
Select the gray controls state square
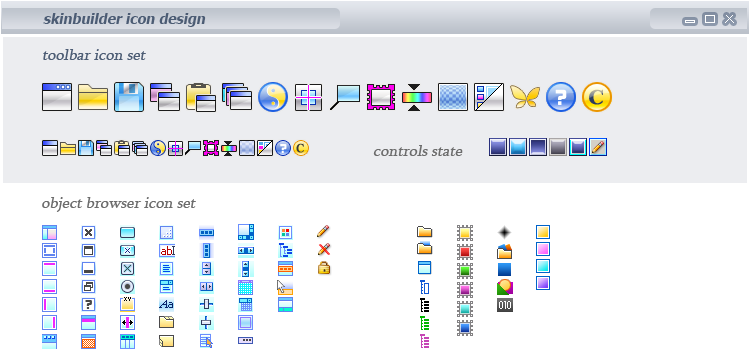click(558, 147)
